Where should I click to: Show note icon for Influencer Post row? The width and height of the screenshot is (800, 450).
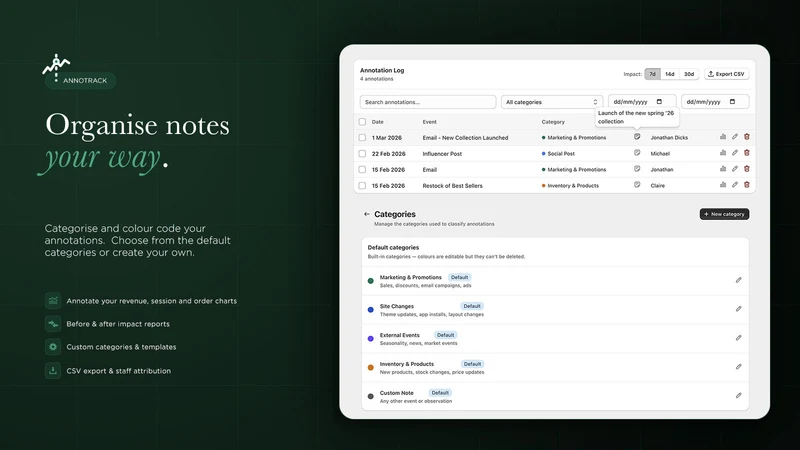637,153
